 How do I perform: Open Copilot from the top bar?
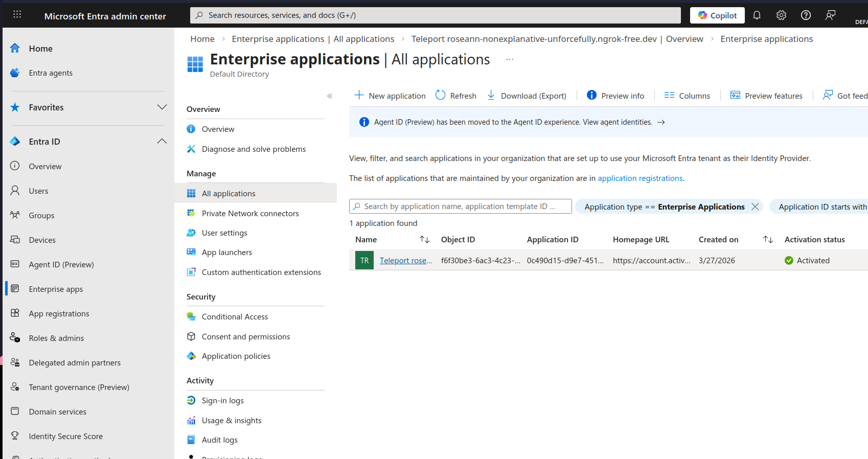[x=717, y=15]
